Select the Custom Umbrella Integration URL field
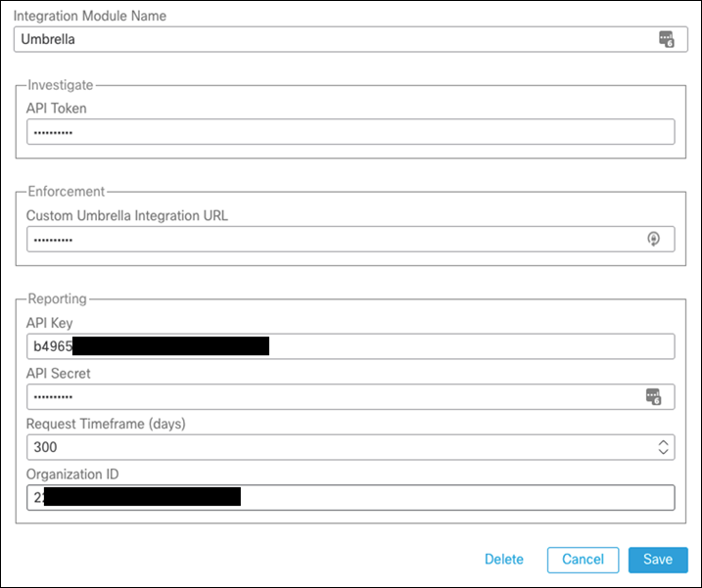The width and height of the screenshot is (702, 588). [351, 239]
